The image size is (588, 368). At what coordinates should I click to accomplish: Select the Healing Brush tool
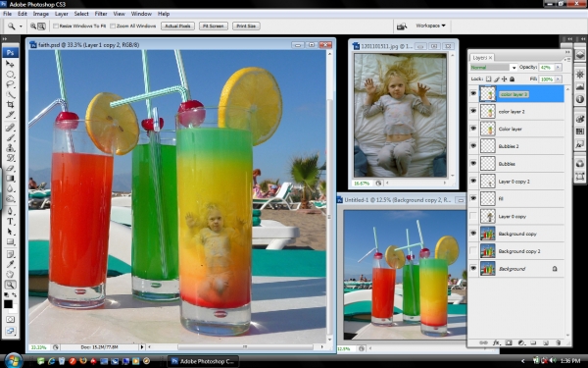(10, 128)
